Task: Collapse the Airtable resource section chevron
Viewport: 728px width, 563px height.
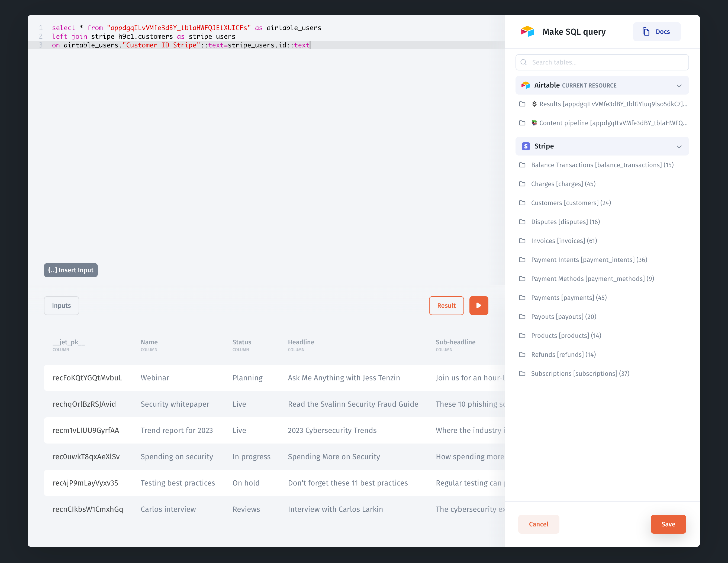Action: click(x=679, y=86)
